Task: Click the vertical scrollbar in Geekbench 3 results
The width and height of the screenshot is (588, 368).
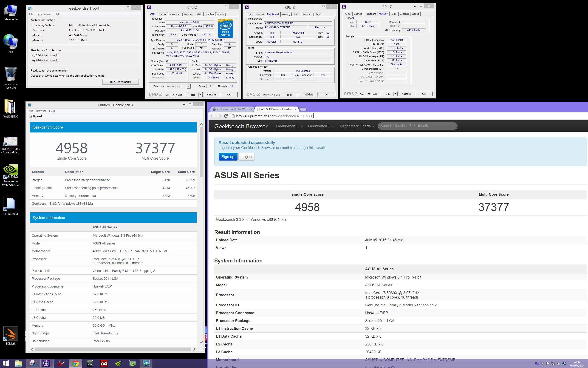Action: pyautogui.click(x=201, y=152)
